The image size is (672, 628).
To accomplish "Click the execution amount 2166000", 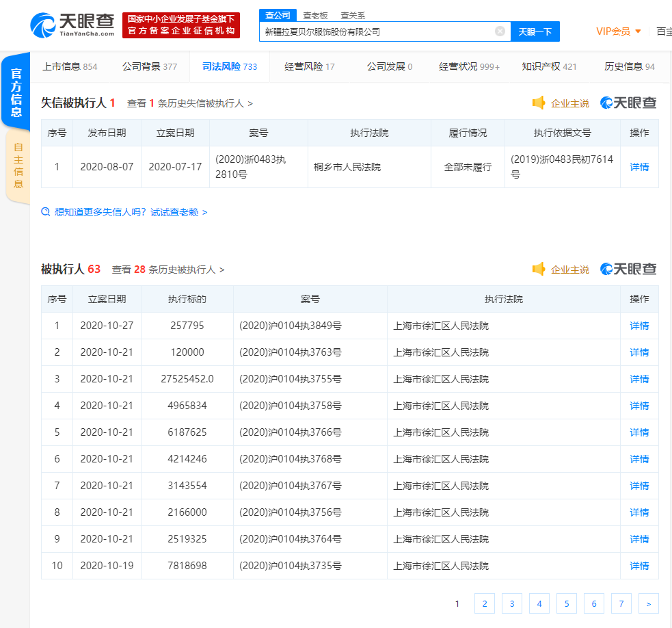I will pyautogui.click(x=187, y=512).
